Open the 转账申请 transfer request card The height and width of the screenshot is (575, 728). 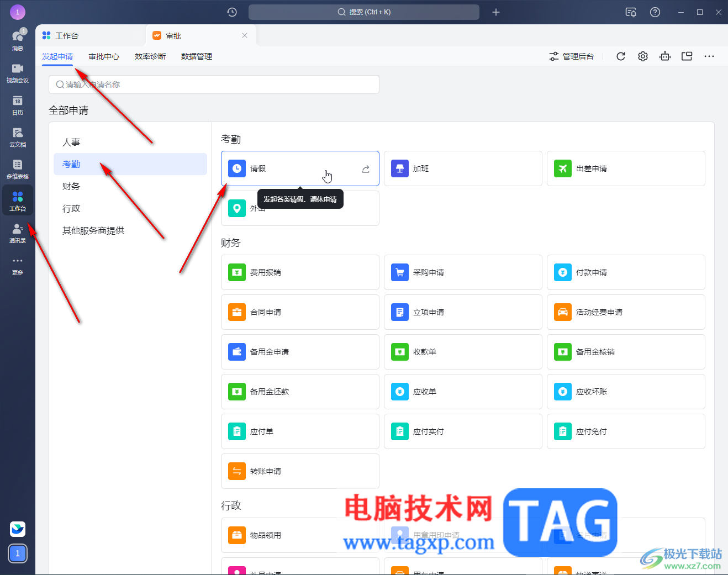(300, 471)
